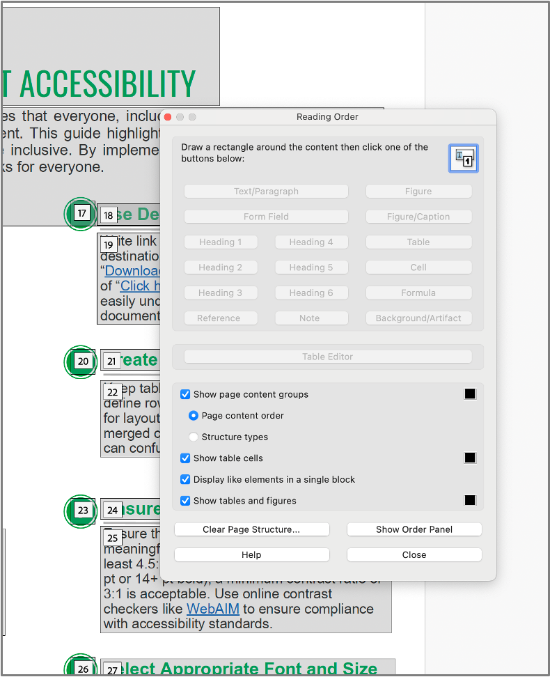This screenshot has height=677, width=550.
Task: Click the Table tag button
Action: pos(418,242)
